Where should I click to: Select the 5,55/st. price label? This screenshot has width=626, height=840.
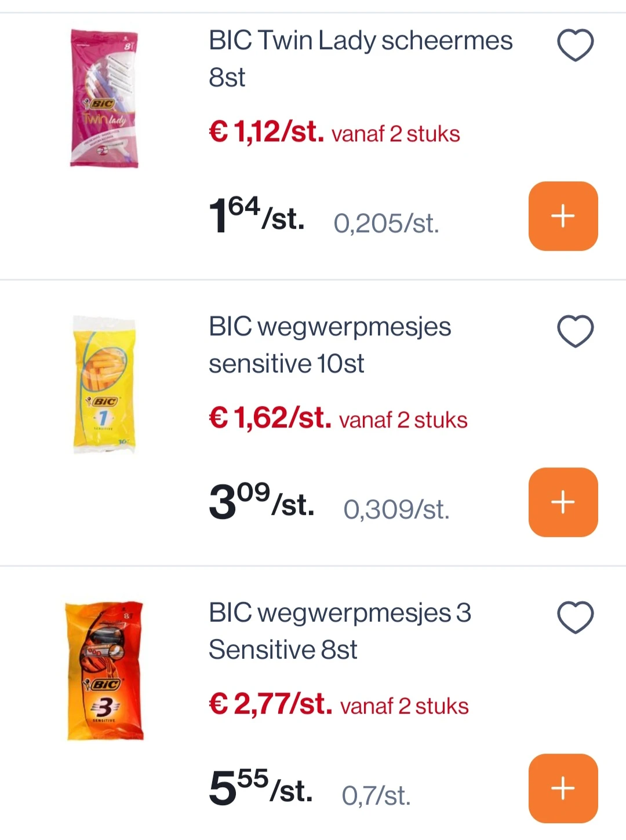coord(261,787)
